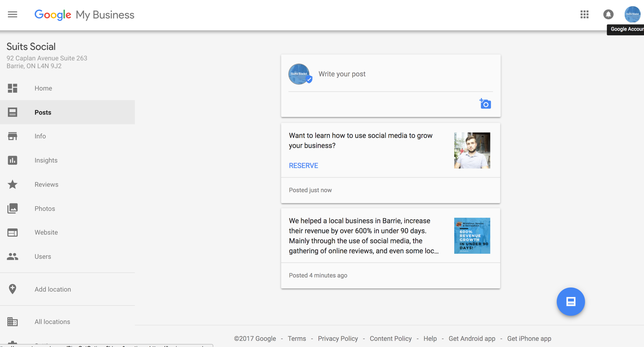
Task: Click the Insights bar chart icon
Action: (12, 160)
